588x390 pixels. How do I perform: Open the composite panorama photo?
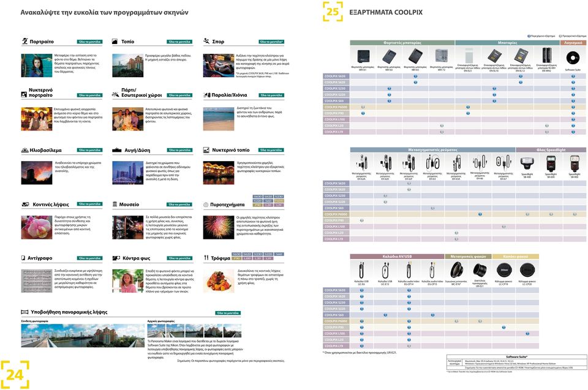click(x=83, y=336)
